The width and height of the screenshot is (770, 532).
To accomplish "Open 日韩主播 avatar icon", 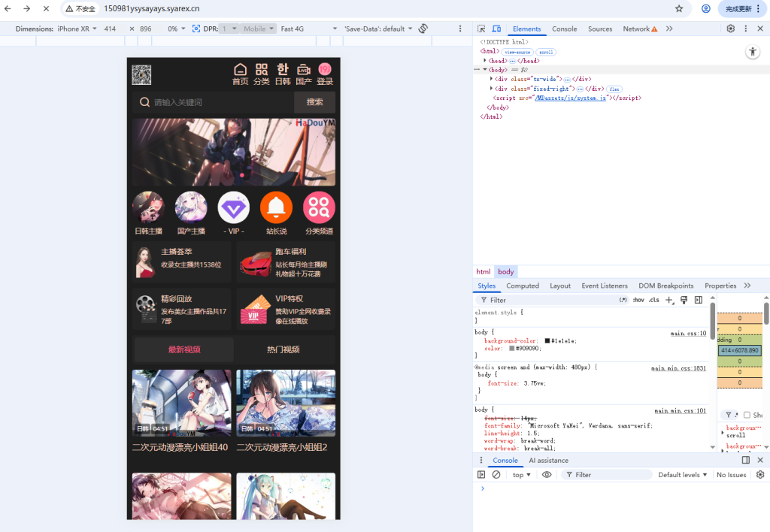I will click(x=148, y=207).
